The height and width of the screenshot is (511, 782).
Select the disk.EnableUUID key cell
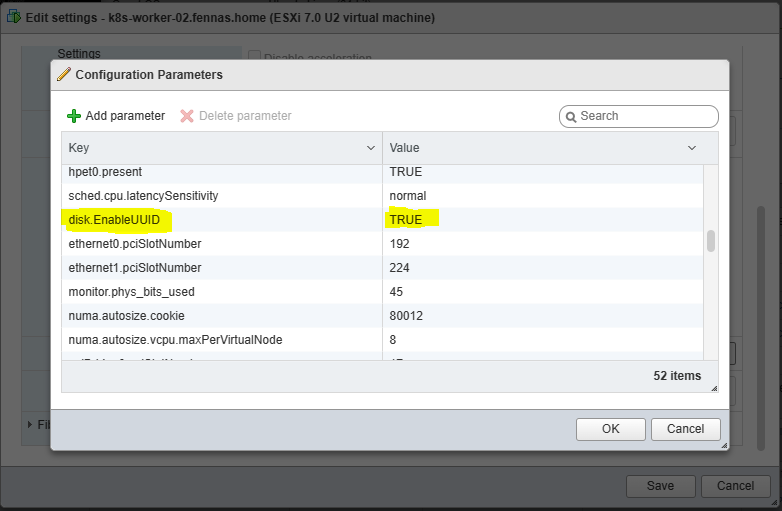pos(222,220)
